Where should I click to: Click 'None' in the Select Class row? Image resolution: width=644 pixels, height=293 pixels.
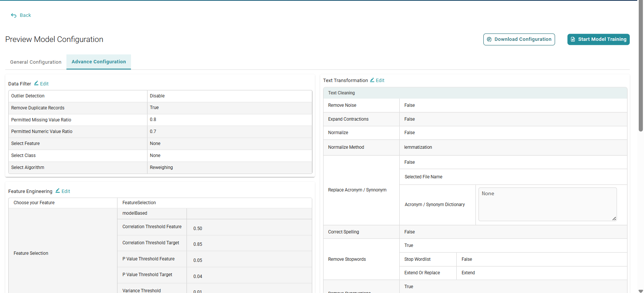tap(155, 155)
